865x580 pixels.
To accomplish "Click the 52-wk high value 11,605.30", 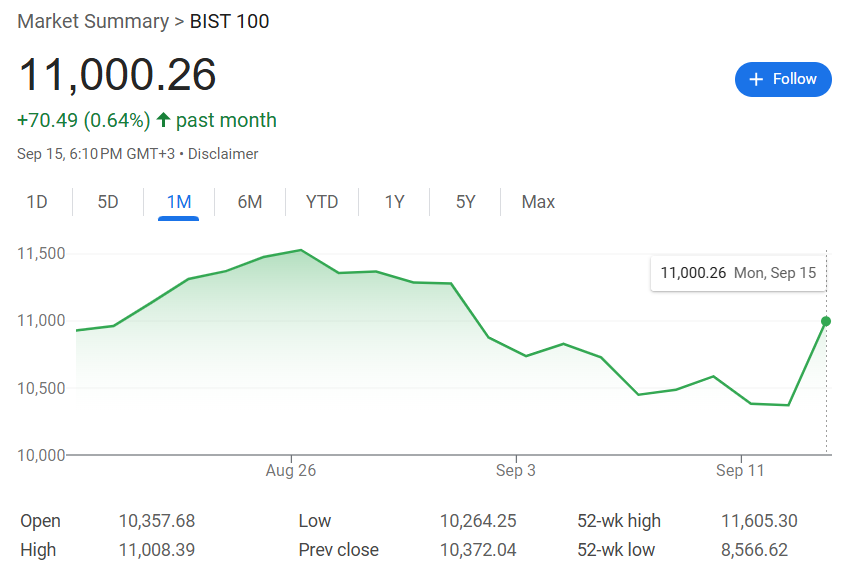I will coord(759,521).
